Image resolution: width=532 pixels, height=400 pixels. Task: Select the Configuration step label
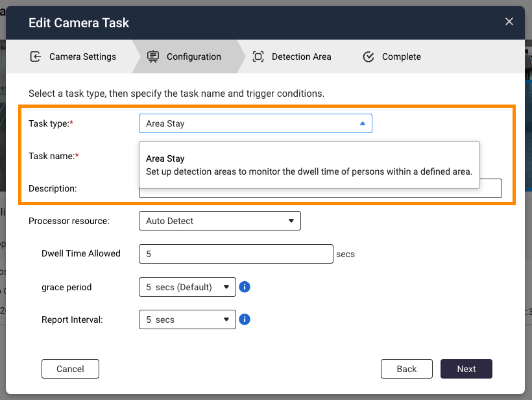click(194, 56)
